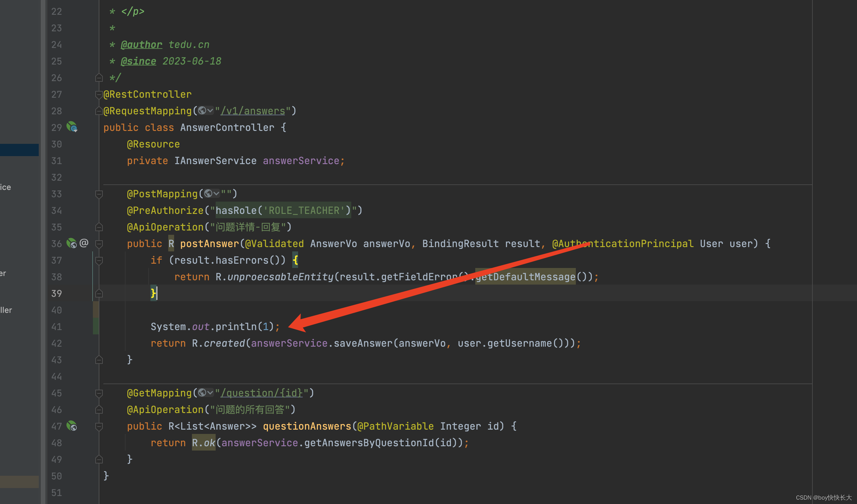Click the @ApiOperation annotation on line 35

[x=165, y=227]
